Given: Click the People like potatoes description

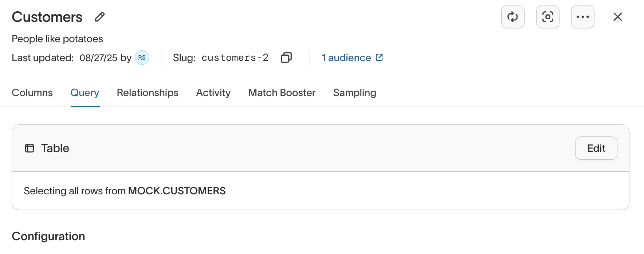Looking at the screenshot, I should [x=57, y=39].
